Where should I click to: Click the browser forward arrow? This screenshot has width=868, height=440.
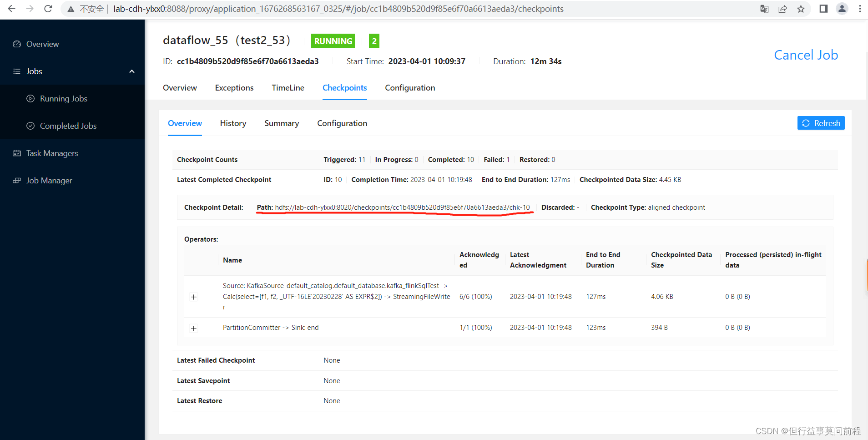pyautogui.click(x=30, y=9)
